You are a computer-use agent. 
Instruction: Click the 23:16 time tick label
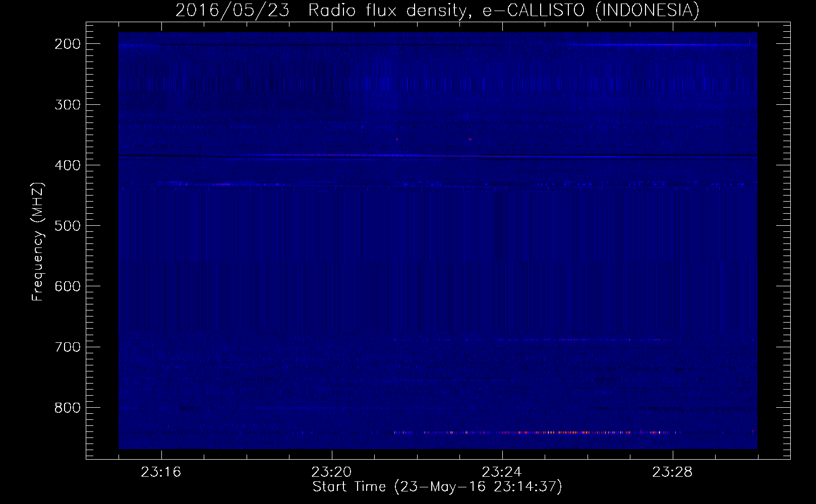pos(161,472)
